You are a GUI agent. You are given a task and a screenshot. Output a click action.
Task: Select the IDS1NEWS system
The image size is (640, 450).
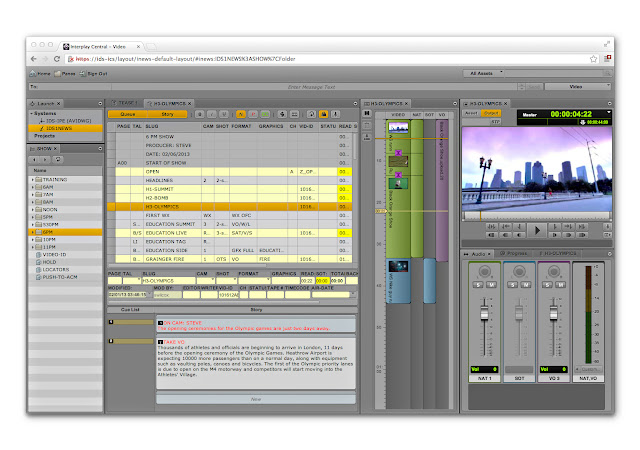click(x=65, y=128)
